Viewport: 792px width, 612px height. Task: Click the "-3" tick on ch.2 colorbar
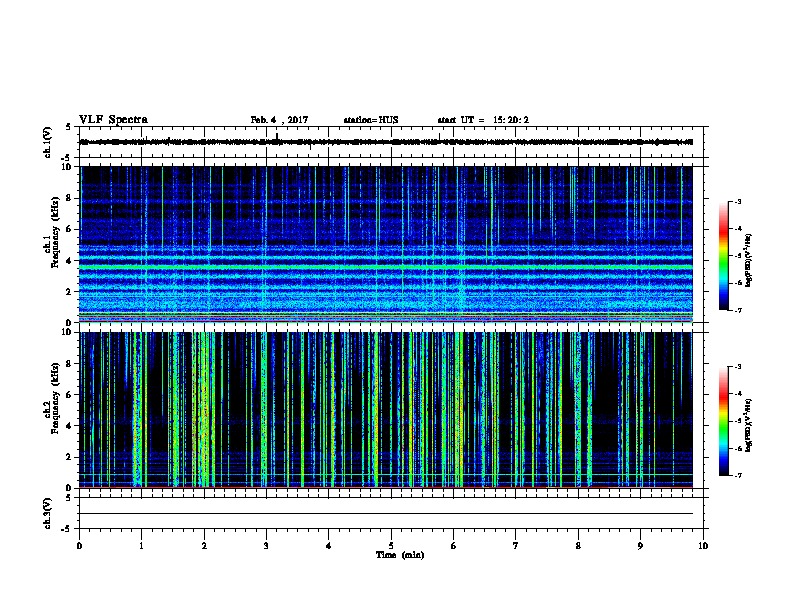[x=737, y=367]
